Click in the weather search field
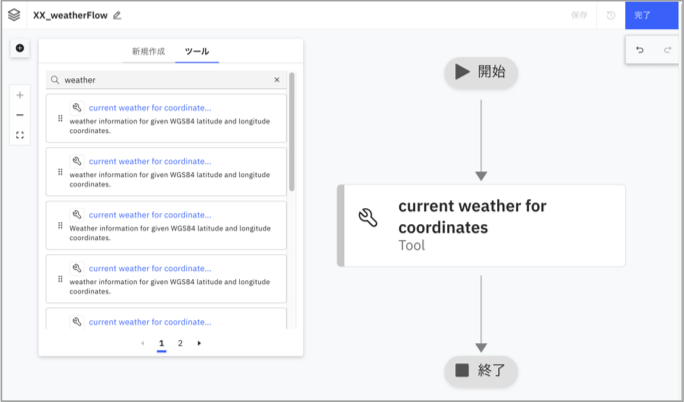Viewport: 684px width, 402px height. click(165, 80)
